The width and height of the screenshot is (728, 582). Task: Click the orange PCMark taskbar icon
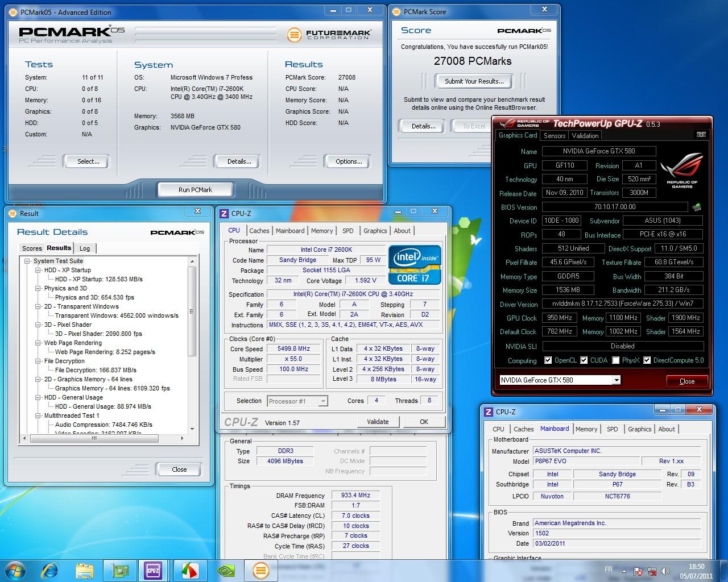tap(260, 570)
